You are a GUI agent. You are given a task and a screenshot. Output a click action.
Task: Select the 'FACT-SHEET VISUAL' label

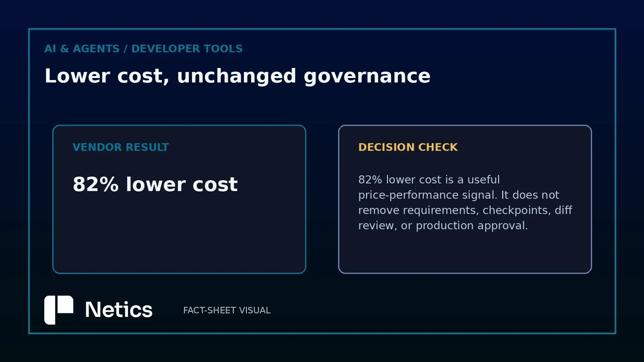point(227,311)
